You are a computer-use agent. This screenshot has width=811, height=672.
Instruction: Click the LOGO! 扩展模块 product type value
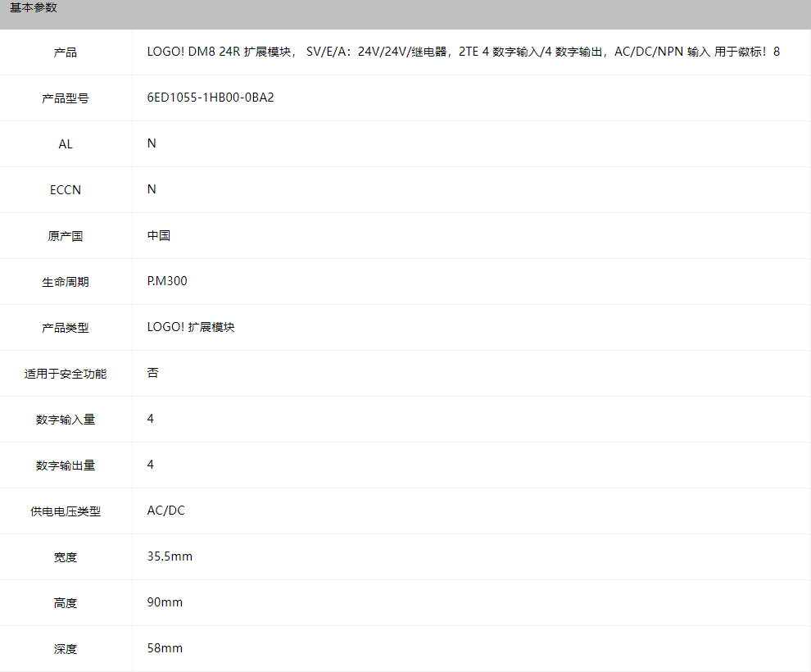tap(191, 327)
